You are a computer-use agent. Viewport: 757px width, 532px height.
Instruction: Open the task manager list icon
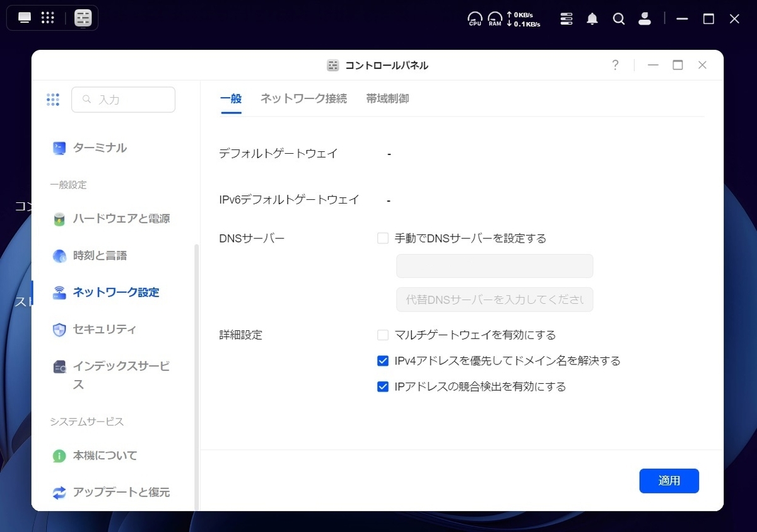[566, 19]
